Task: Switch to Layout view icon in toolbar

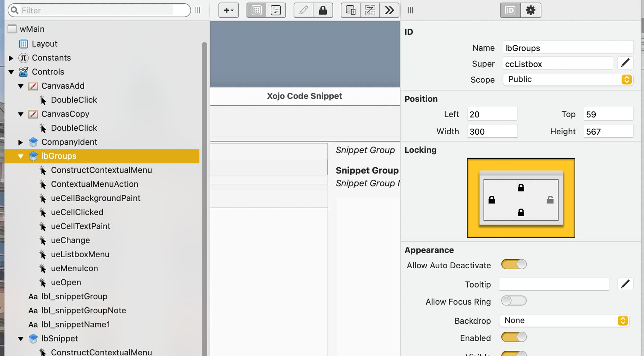Action: point(256,10)
